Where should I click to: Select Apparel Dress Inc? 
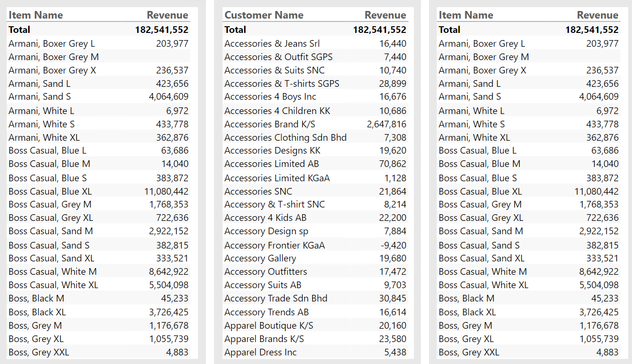click(260, 352)
